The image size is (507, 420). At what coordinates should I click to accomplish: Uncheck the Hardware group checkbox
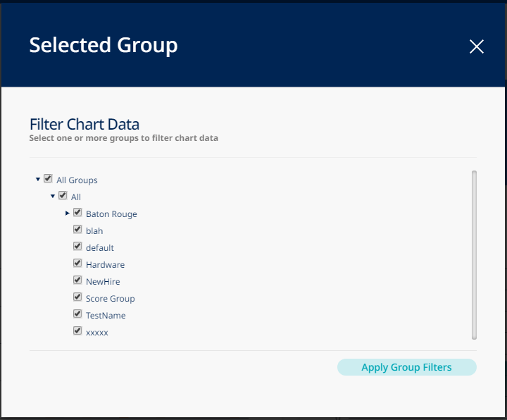point(78,264)
